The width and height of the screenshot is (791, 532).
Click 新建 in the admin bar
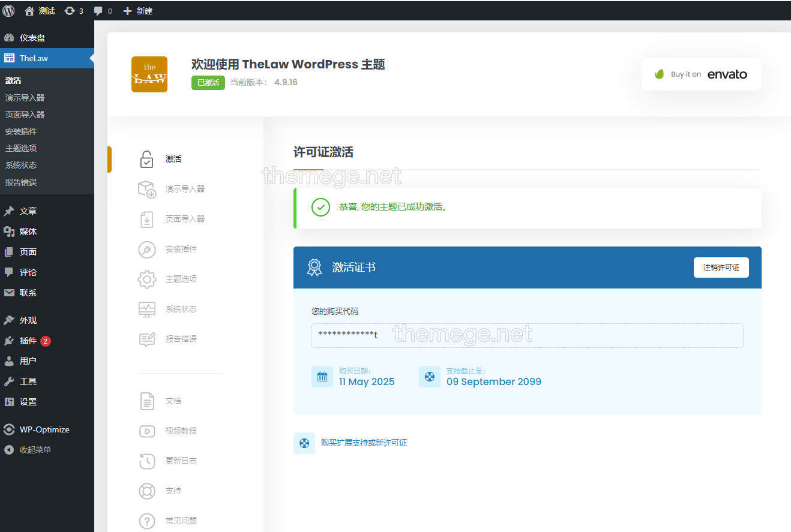(138, 11)
